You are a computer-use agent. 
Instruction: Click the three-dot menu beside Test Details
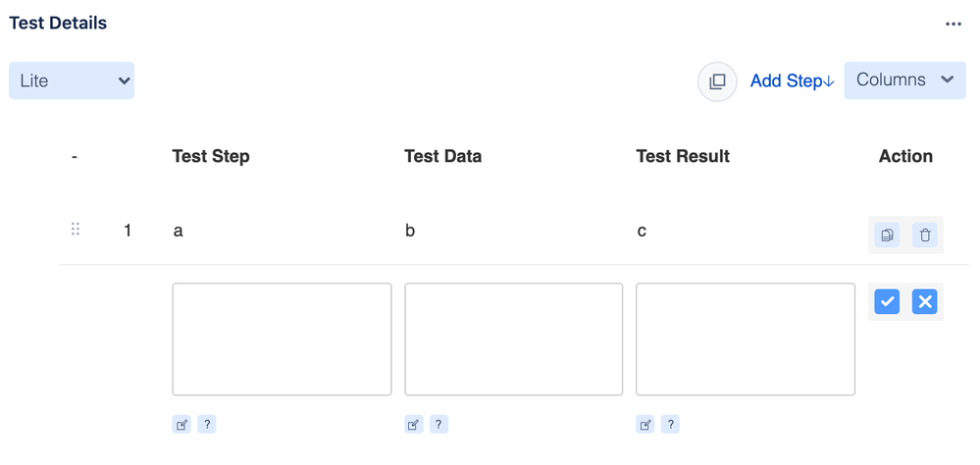click(x=953, y=24)
